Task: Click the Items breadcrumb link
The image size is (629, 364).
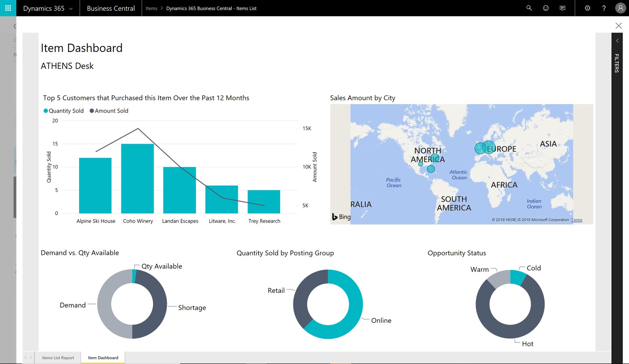Action: click(151, 8)
